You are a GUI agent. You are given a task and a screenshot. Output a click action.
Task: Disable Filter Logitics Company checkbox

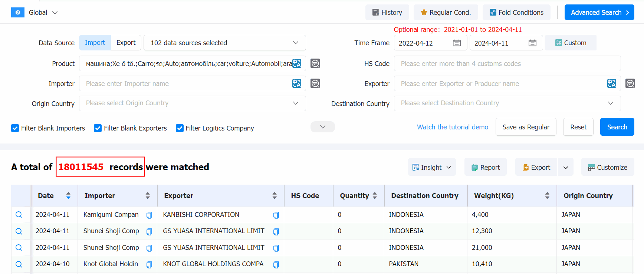tap(180, 128)
